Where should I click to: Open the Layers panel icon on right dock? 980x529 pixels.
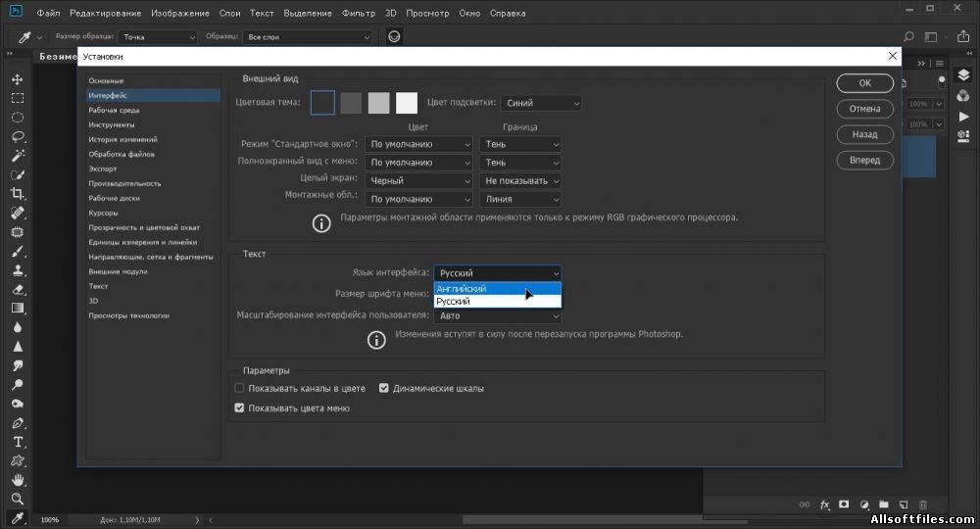click(963, 75)
